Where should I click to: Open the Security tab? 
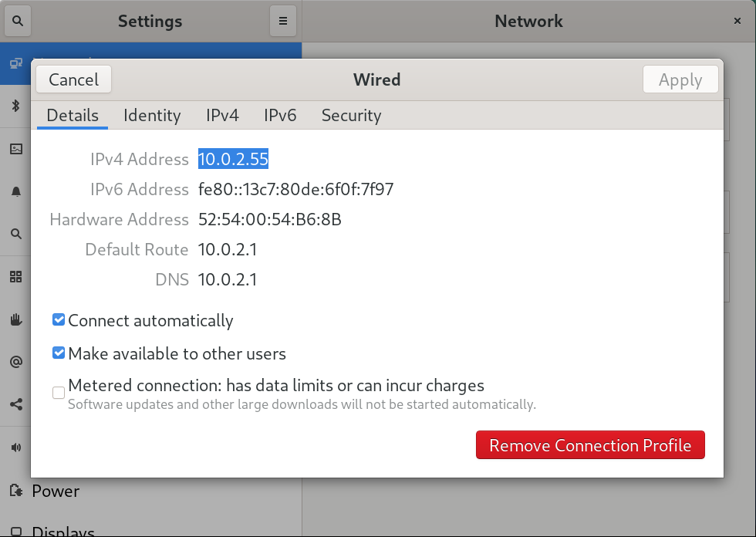[x=352, y=115]
